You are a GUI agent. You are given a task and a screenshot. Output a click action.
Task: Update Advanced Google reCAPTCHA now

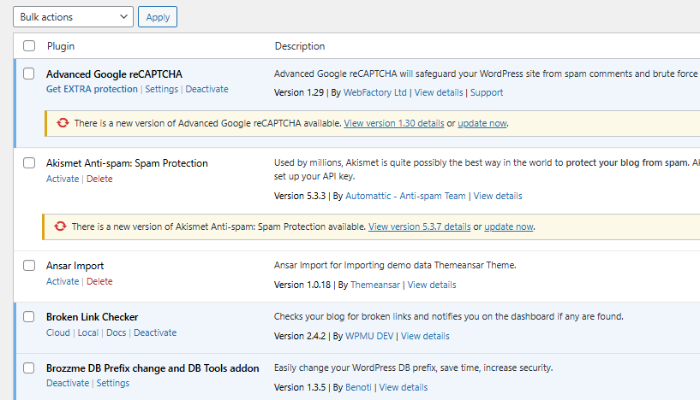(x=482, y=123)
